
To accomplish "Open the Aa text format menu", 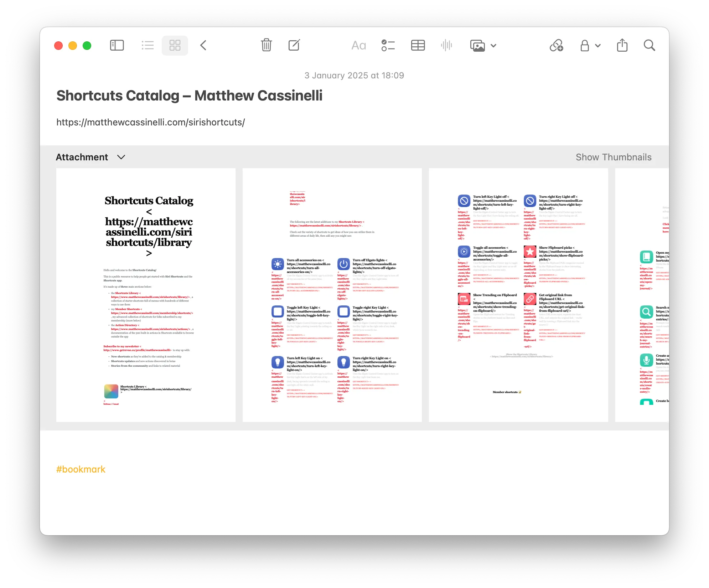I will (358, 46).
